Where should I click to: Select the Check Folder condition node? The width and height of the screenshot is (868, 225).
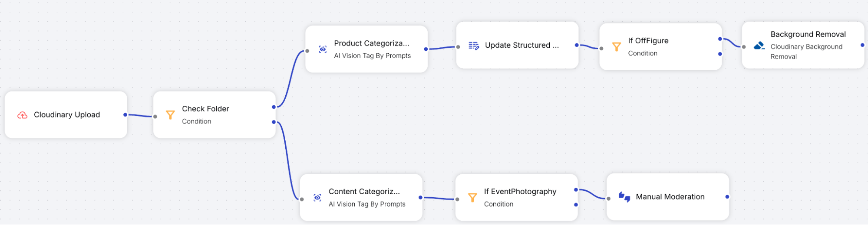pyautogui.click(x=215, y=115)
